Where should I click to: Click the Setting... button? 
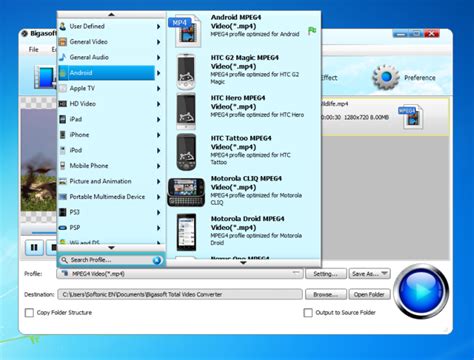coord(326,274)
